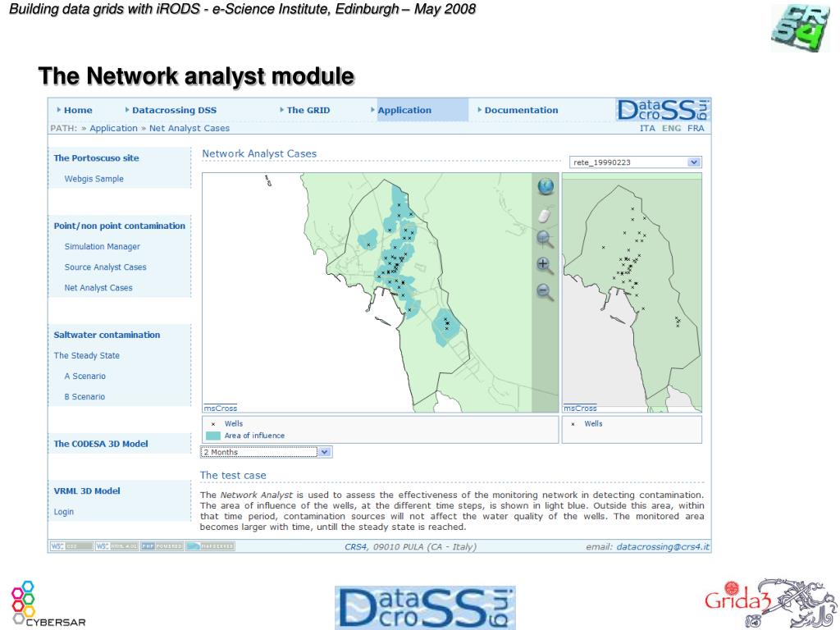The height and width of the screenshot is (630, 840).
Task: Open the rete_19990223 network dropdown
Action: pos(636,162)
